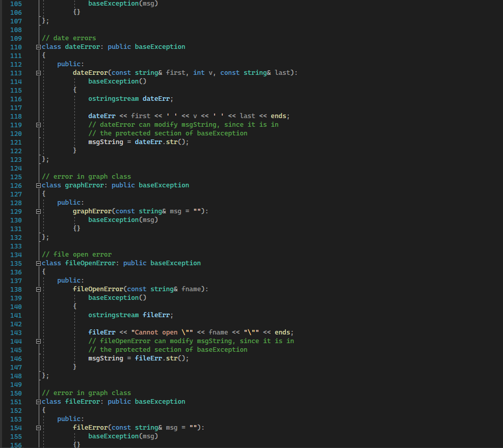
Task: Collapse the fileOpenError class fold marker
Action: point(38,263)
